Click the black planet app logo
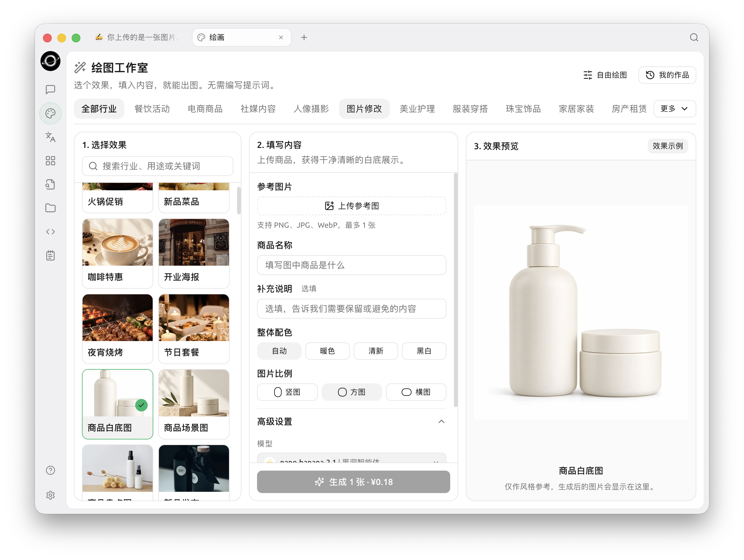744x560 pixels. click(x=50, y=61)
